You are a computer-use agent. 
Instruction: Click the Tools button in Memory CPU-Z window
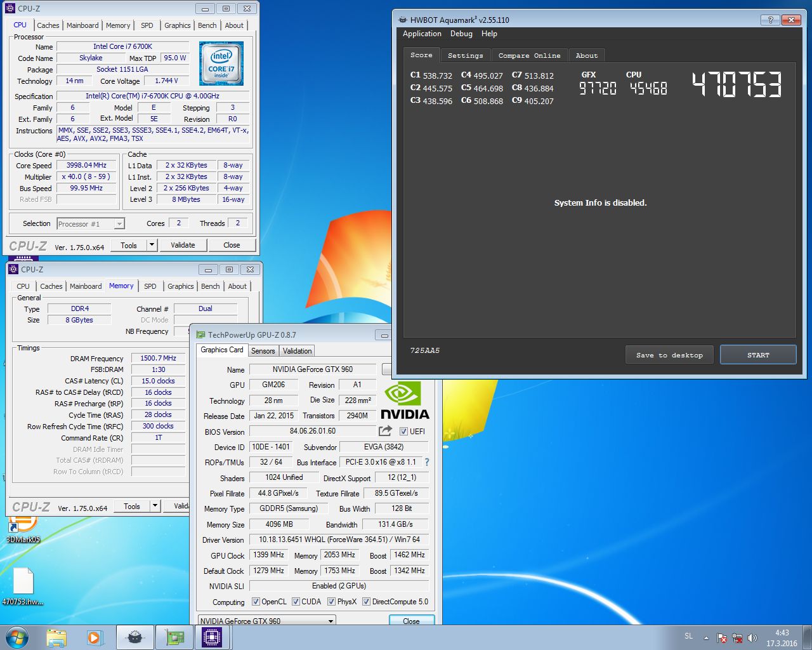(132, 506)
